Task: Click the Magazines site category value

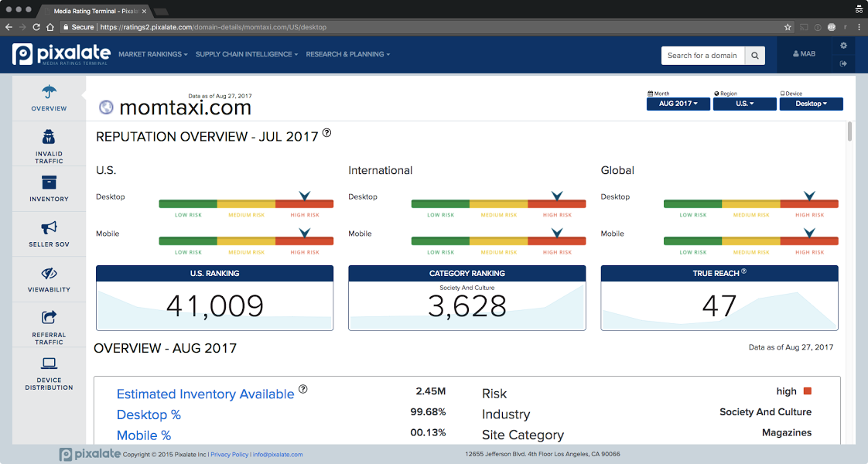Action: pos(787,432)
